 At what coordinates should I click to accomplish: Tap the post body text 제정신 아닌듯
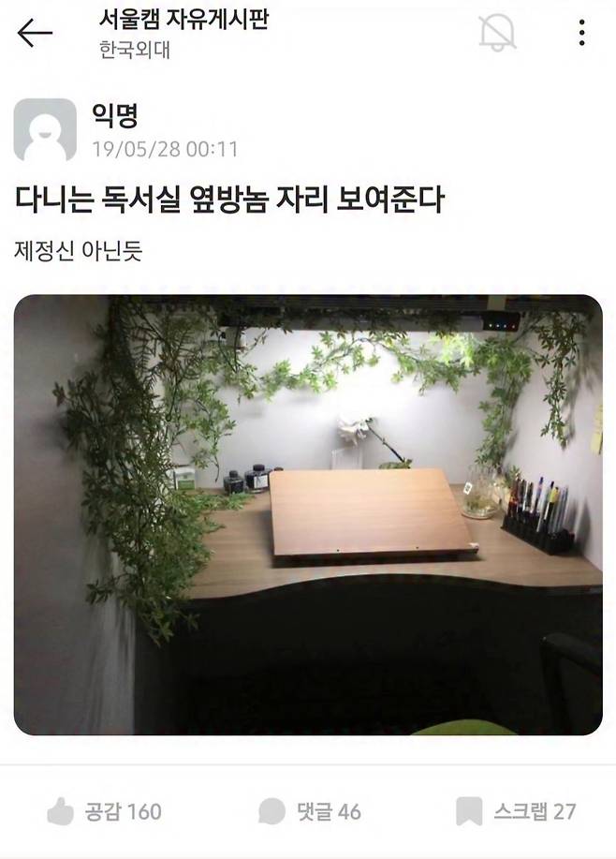(79, 251)
